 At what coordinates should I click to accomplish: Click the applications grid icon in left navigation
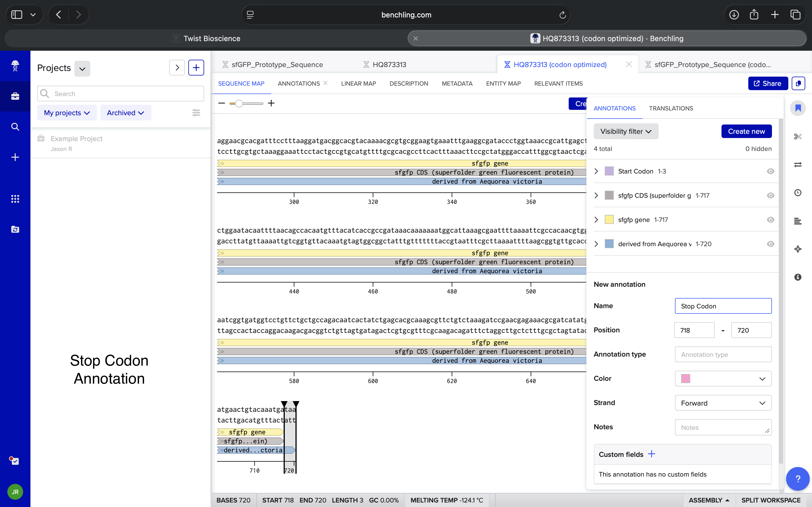15,199
